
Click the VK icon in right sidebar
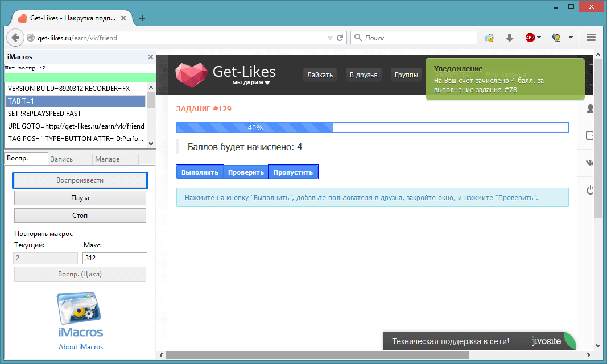(589, 163)
